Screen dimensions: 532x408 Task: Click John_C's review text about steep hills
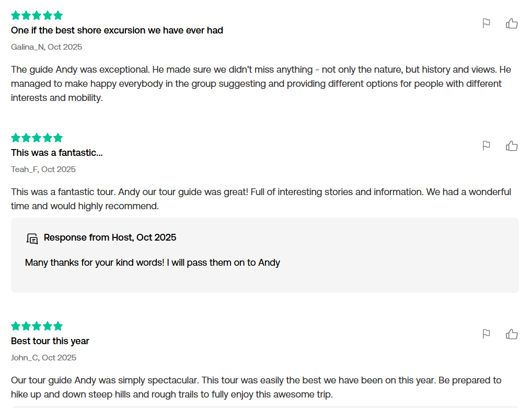(x=256, y=387)
